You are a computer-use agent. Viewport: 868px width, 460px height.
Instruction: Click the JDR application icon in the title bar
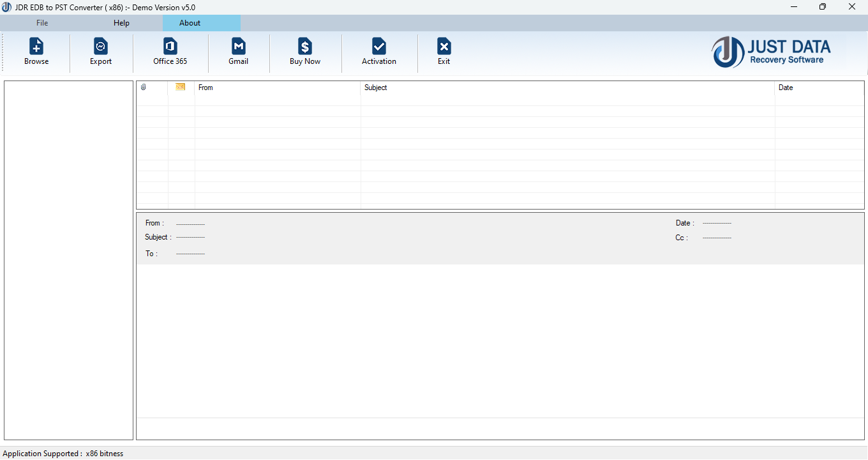(x=6, y=7)
